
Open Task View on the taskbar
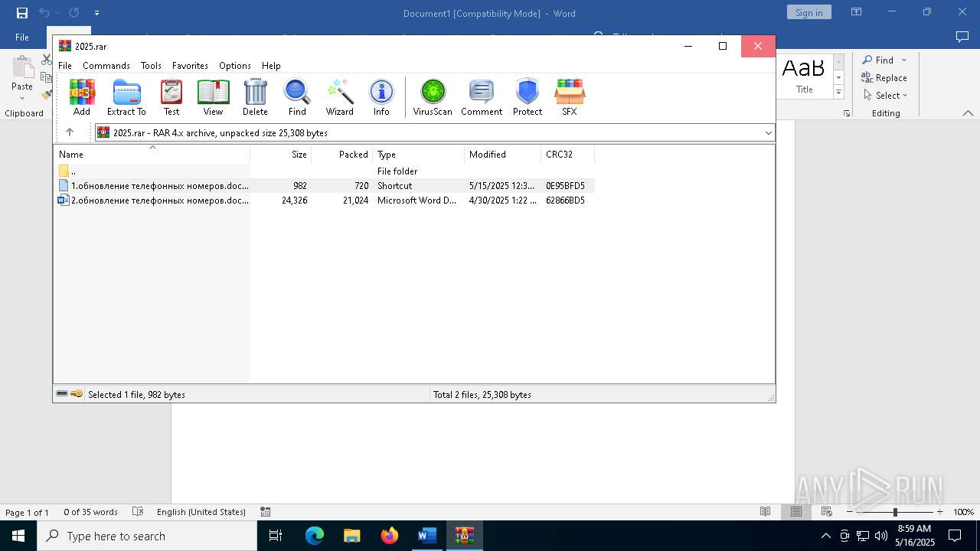tap(276, 536)
